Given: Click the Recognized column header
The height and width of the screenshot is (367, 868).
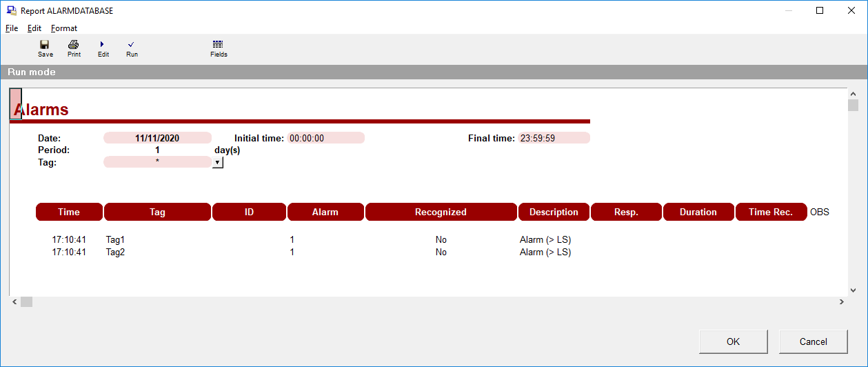Looking at the screenshot, I should tap(441, 212).
